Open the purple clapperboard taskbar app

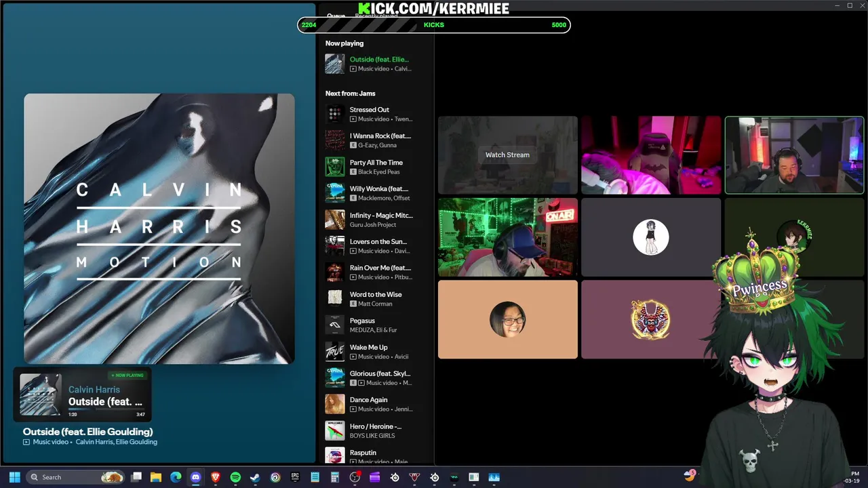(x=374, y=477)
